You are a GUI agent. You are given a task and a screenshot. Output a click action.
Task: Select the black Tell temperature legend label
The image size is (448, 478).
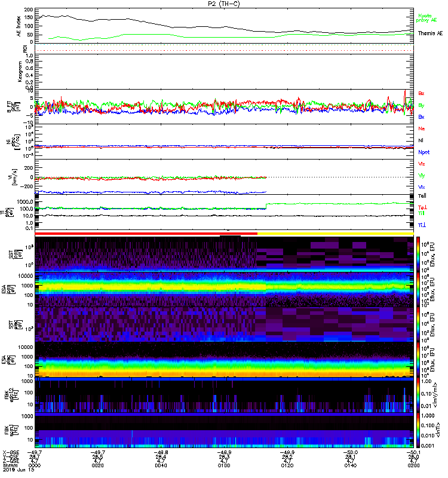tap(422, 196)
